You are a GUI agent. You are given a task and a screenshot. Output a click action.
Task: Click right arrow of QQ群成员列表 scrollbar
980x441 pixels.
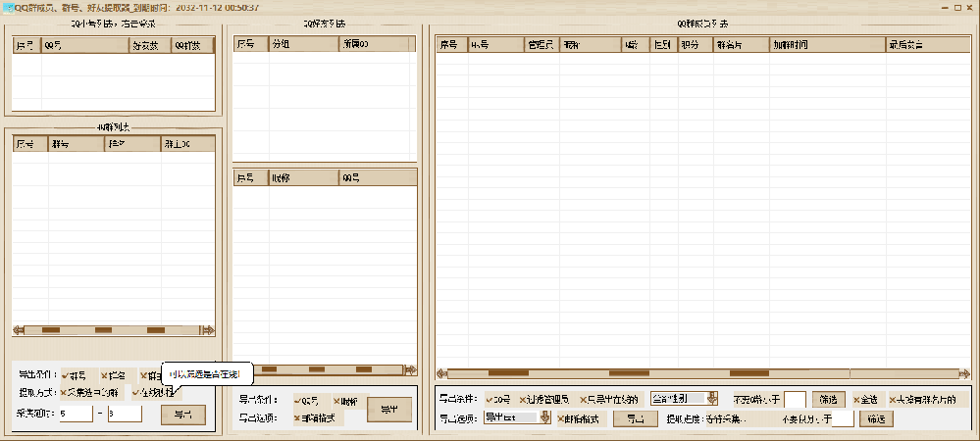click(x=965, y=373)
